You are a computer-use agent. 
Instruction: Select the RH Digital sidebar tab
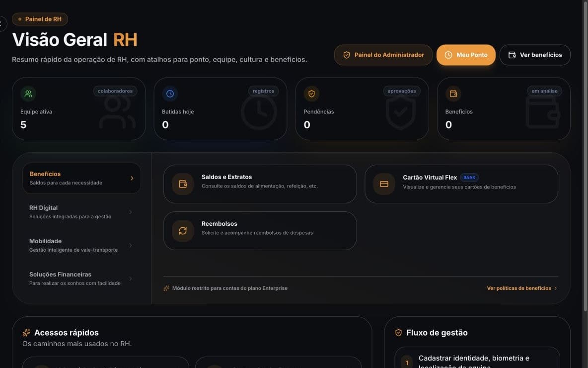[82, 212]
